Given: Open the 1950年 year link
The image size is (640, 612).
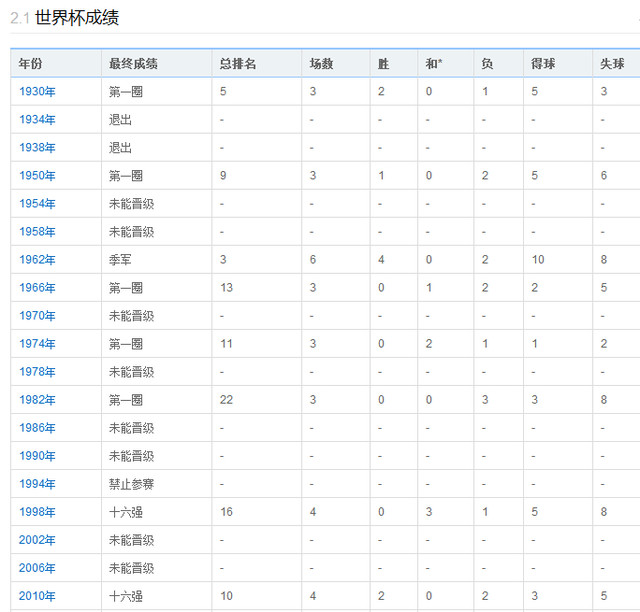Looking at the screenshot, I should click(37, 176).
